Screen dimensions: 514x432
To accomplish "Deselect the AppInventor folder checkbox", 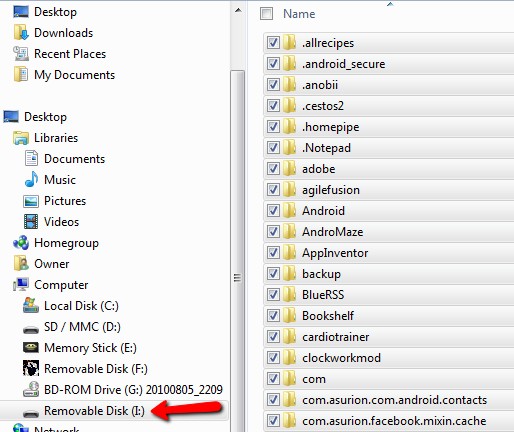I will pyautogui.click(x=273, y=253).
